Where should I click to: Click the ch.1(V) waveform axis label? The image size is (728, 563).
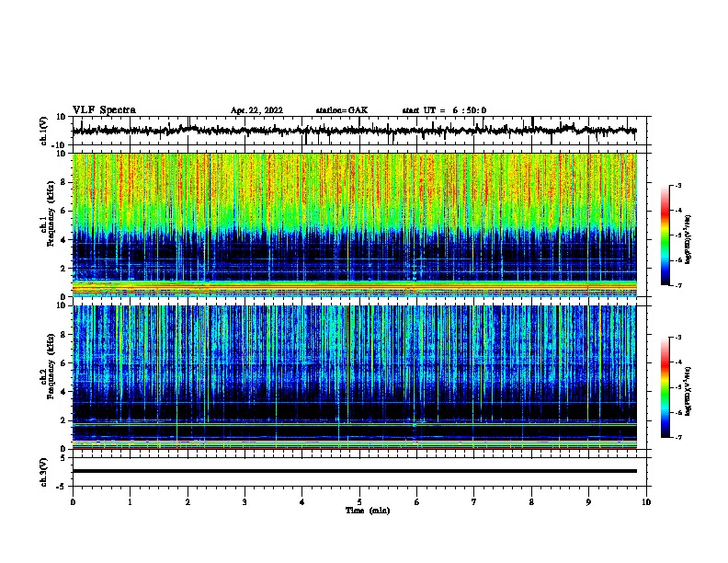(x=44, y=131)
